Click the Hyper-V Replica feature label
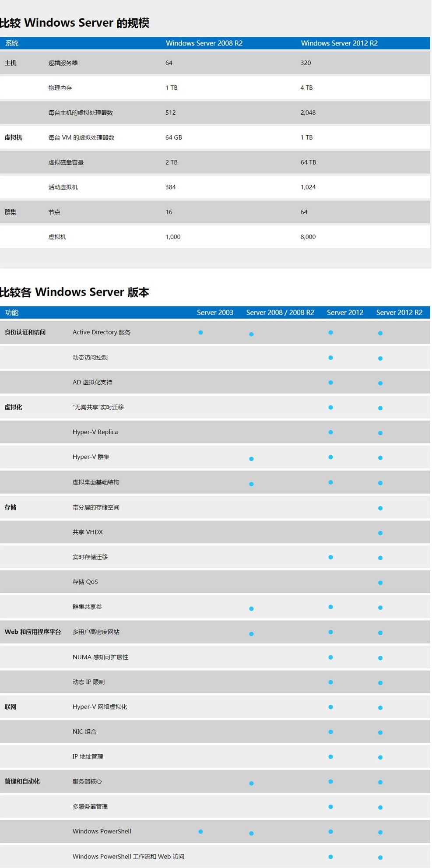The width and height of the screenshot is (432, 868). [x=95, y=432]
